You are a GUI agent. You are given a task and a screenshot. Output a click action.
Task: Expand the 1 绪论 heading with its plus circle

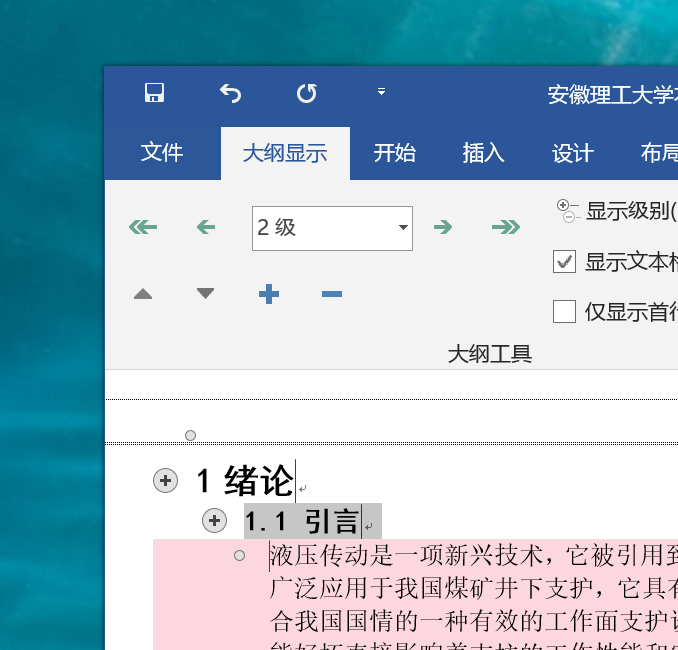click(165, 481)
